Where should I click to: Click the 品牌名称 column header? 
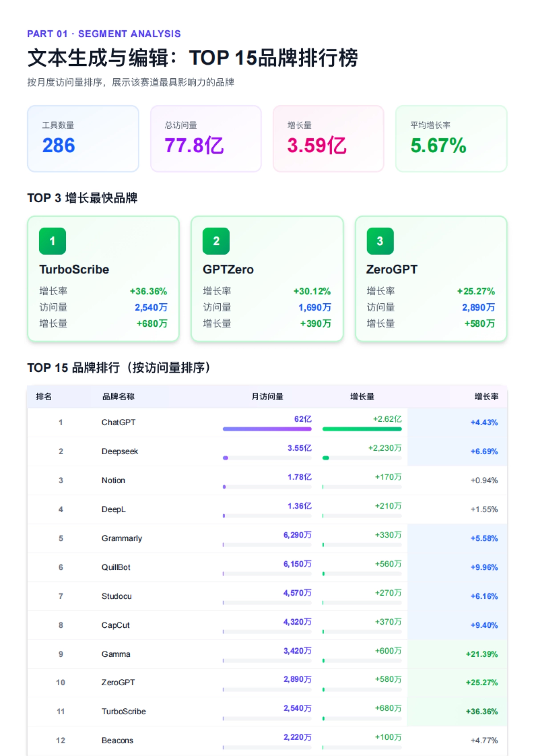click(118, 397)
